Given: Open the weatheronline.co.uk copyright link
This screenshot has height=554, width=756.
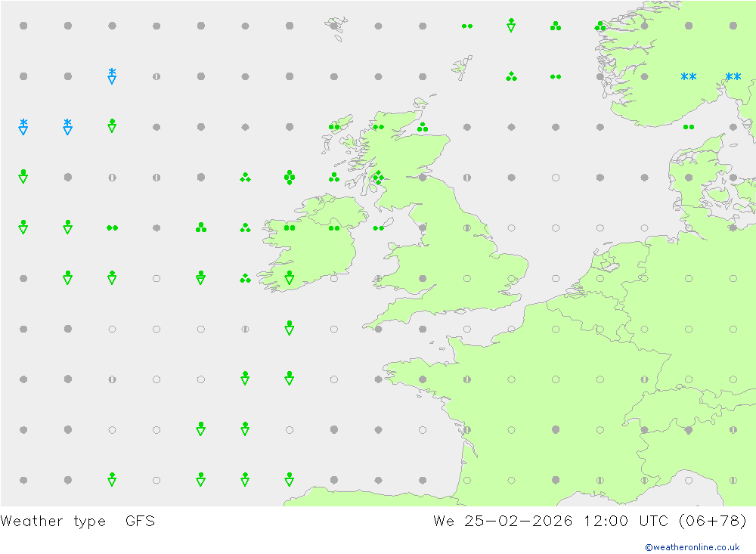Looking at the screenshot, I should click(692, 547).
